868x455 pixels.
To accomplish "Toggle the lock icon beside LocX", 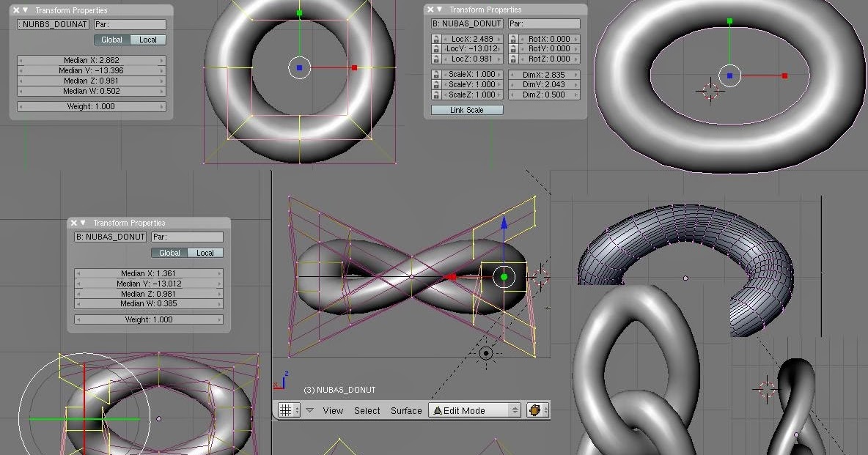I will tap(436, 39).
